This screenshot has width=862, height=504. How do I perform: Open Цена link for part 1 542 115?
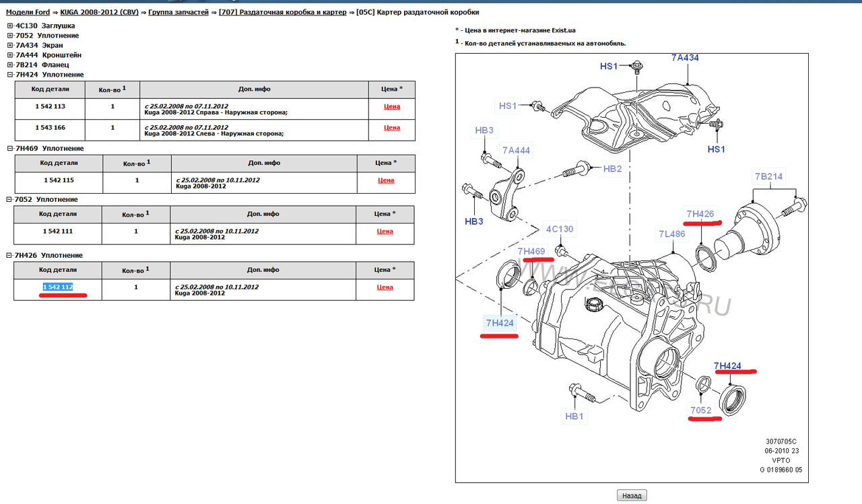coord(386,180)
